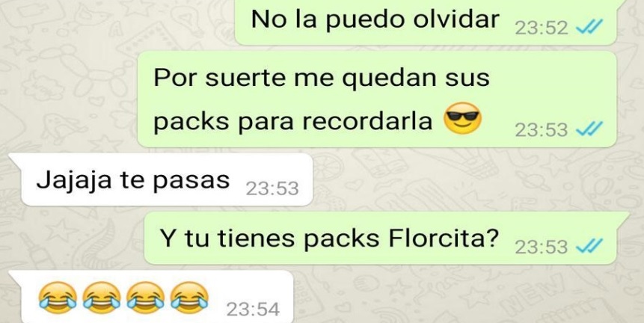Select the 'No la puedo olvidar' message bubble

(x=426, y=22)
